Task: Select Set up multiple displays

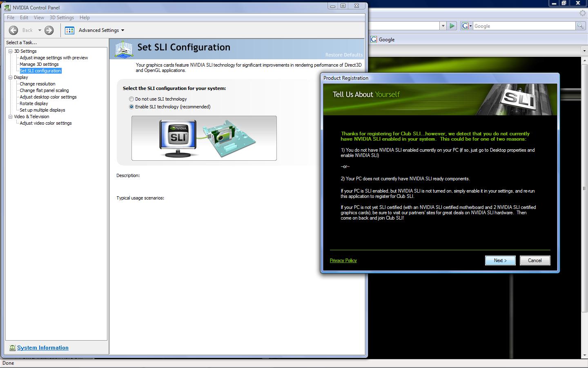Action: click(x=42, y=110)
